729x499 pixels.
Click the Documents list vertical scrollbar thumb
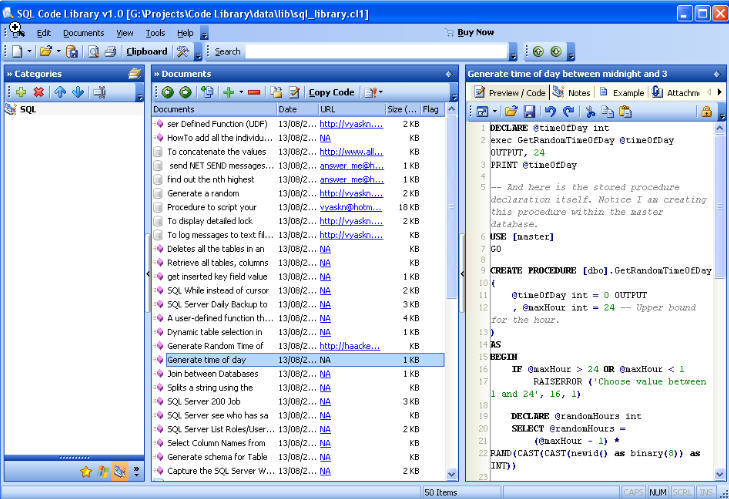(451, 207)
